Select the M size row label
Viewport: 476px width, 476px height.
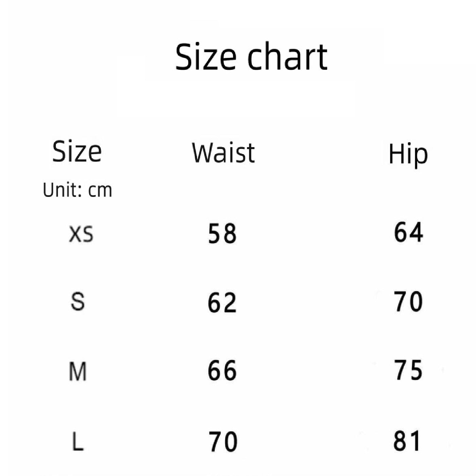click(x=78, y=371)
